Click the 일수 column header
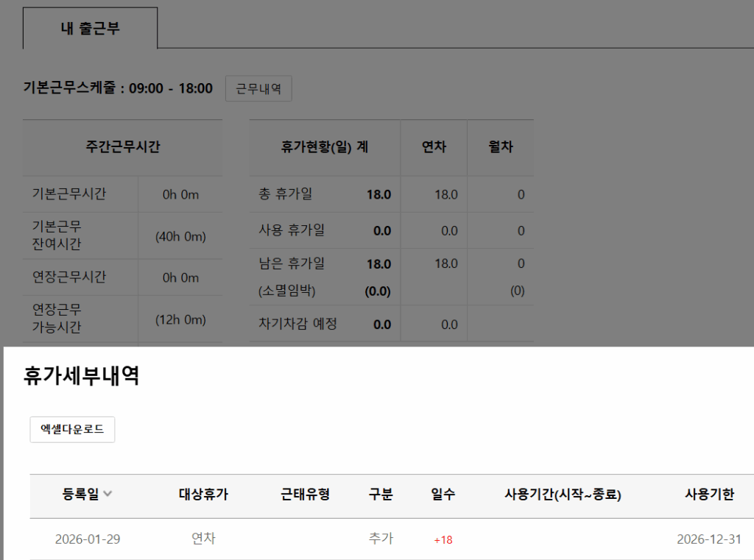 coord(443,495)
